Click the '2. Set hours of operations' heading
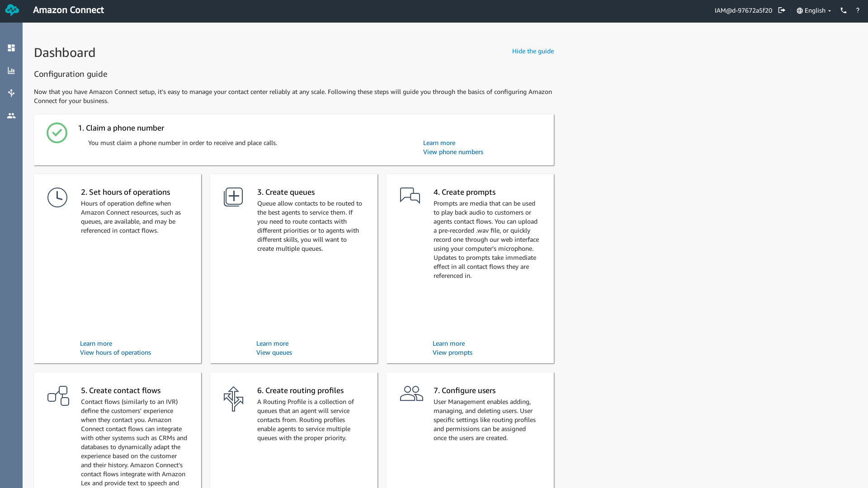 tap(125, 192)
